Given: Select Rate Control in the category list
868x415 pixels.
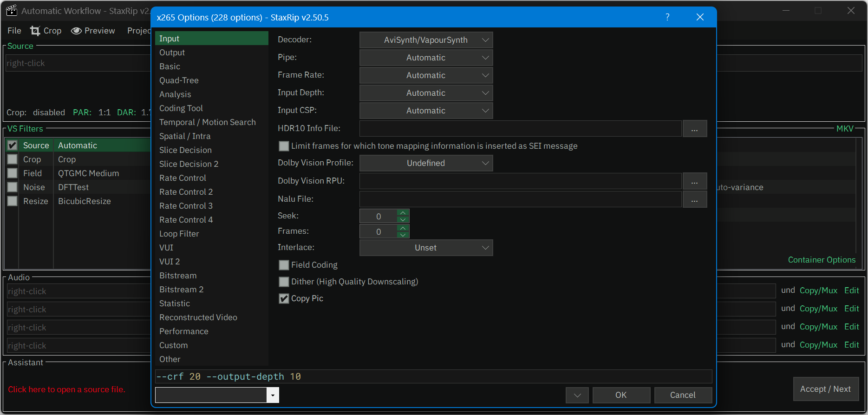Looking at the screenshot, I should pos(183,178).
